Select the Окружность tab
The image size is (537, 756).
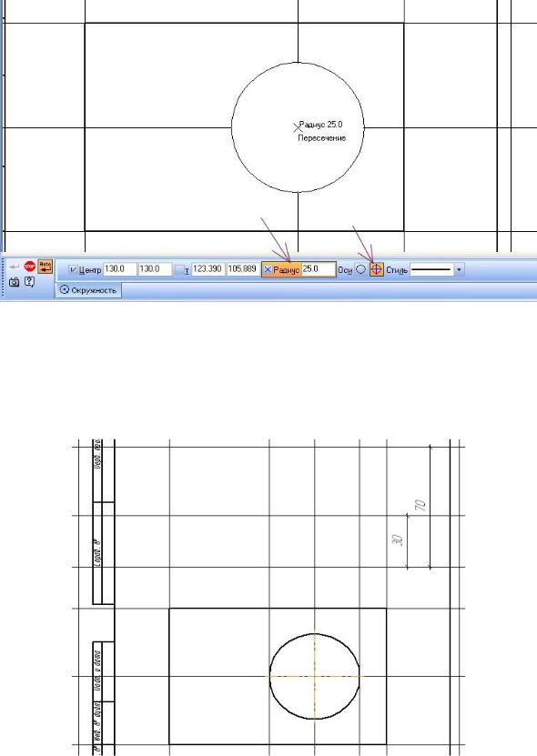pos(88,291)
